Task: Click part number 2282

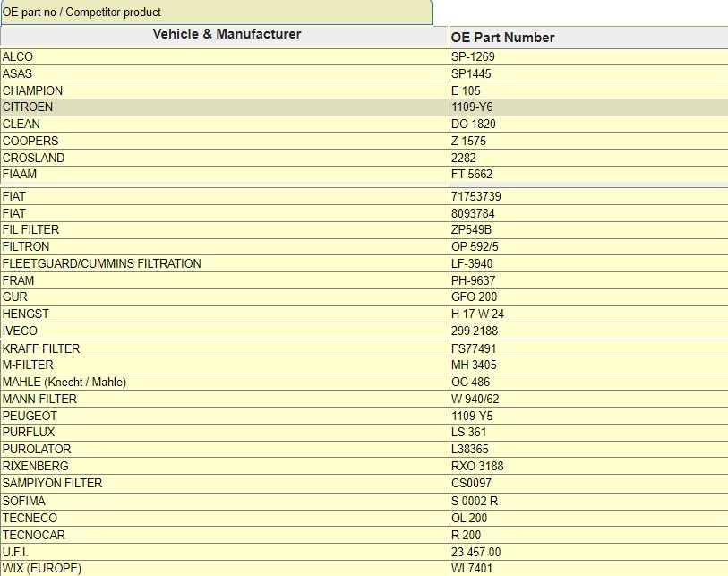Action: tap(463, 158)
